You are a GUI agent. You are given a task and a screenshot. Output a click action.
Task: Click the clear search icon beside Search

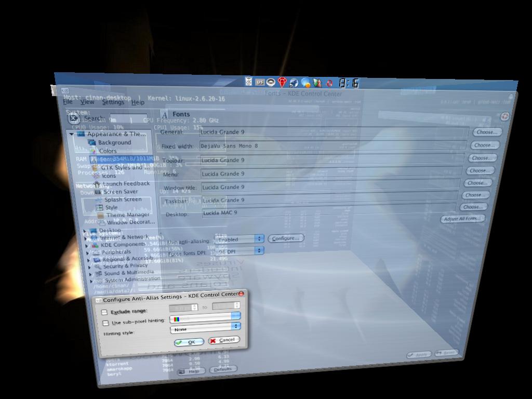click(x=74, y=118)
